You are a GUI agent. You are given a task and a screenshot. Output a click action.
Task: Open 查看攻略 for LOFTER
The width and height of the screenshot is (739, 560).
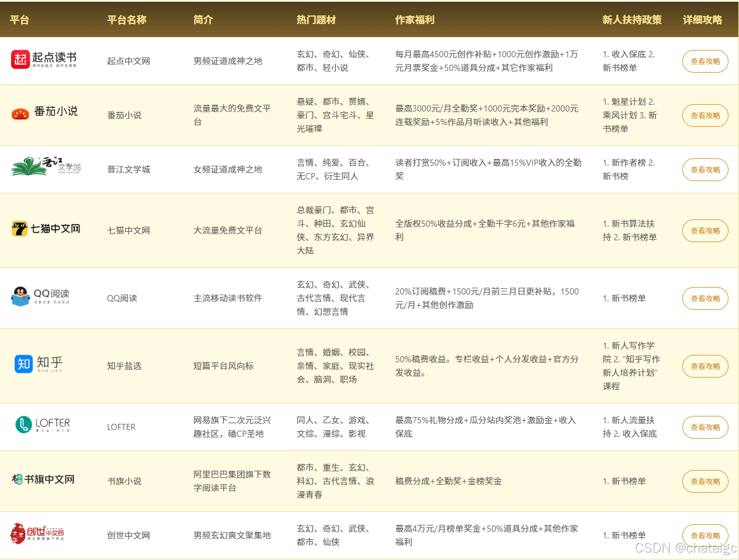(705, 427)
